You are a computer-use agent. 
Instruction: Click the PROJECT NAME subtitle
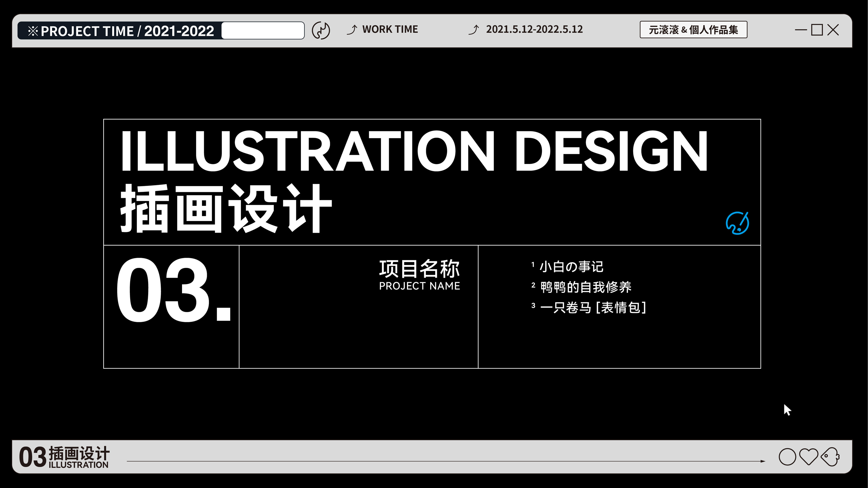420,286
